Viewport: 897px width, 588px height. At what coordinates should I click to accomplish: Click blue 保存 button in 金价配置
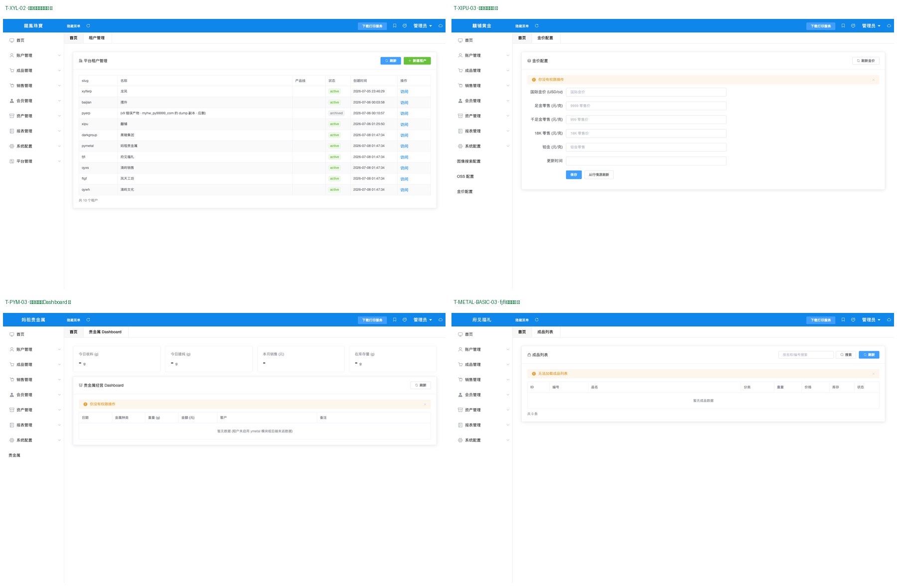tap(574, 175)
